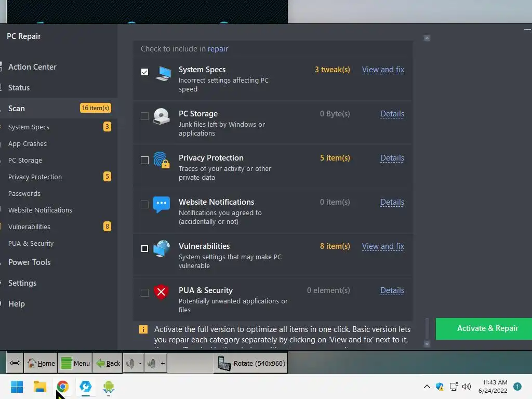Open Action Center in sidebar

pos(32,67)
